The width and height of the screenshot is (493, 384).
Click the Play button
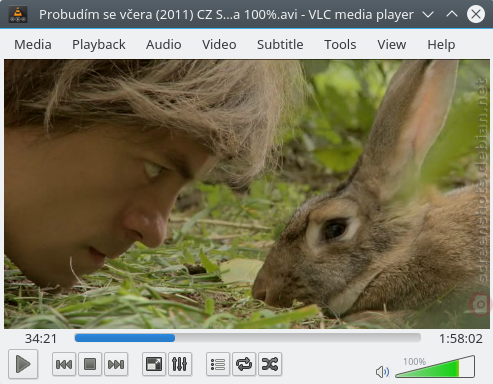(23, 364)
